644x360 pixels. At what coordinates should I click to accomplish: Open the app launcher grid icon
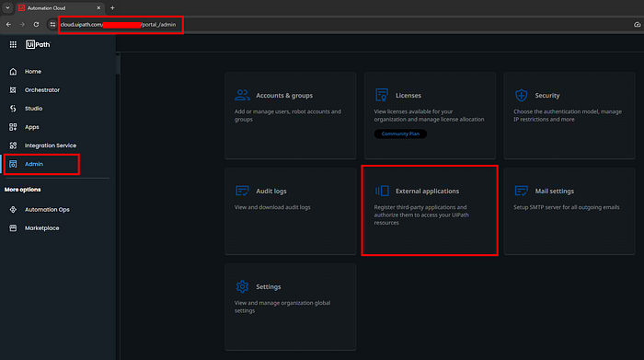point(13,44)
